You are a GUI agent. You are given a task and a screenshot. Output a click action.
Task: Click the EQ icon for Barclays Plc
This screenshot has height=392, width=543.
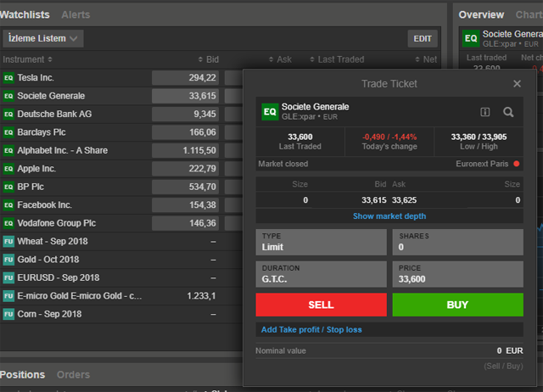click(x=8, y=132)
